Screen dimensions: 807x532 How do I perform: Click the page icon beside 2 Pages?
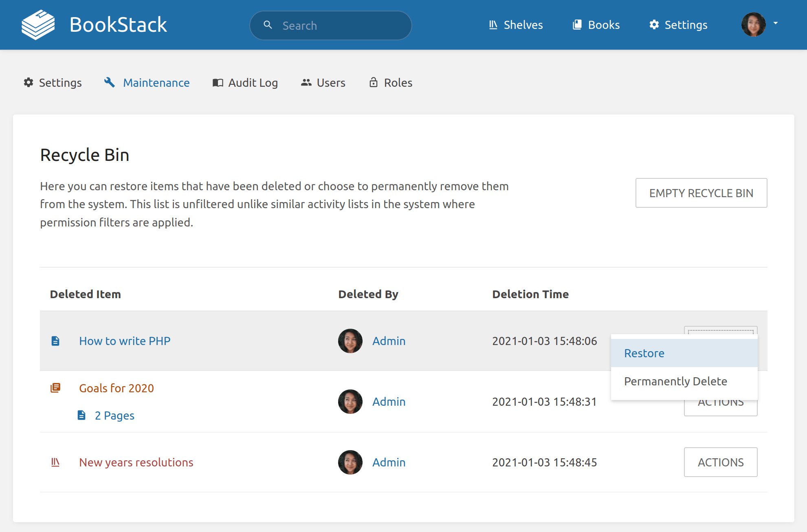[x=81, y=415]
